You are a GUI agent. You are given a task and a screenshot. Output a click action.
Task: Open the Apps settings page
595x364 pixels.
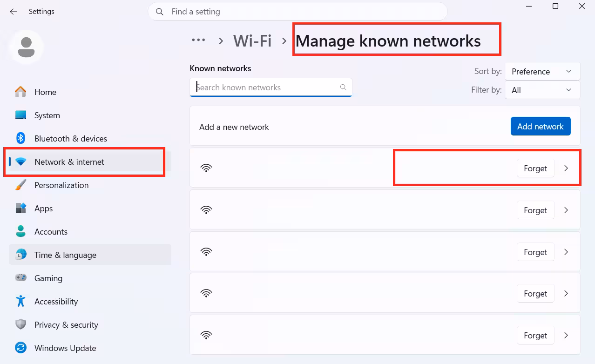click(90, 208)
